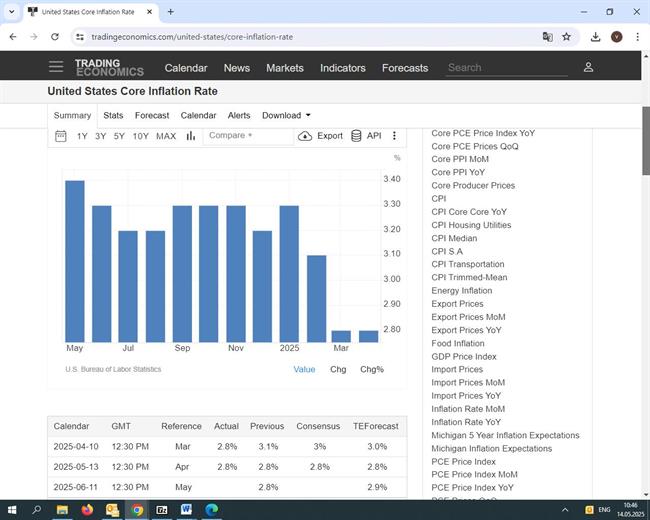Open taskbar search magnifier

pyautogui.click(x=36, y=510)
